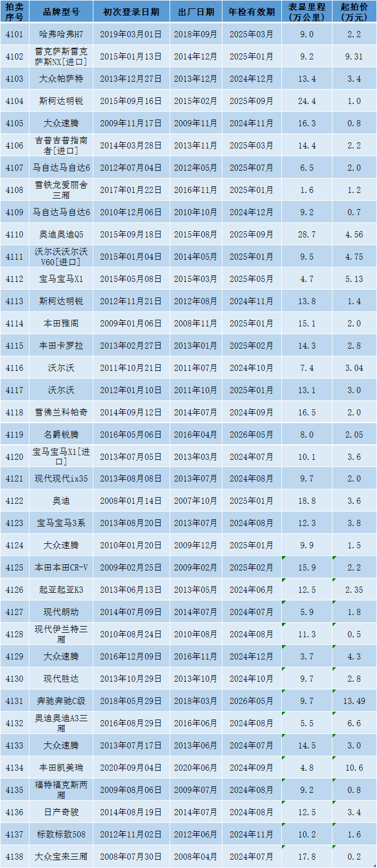Viewport: 377px width, 868px height.
Task: Select cell 吉普吉普指南者[进口]
Action: coord(61,146)
